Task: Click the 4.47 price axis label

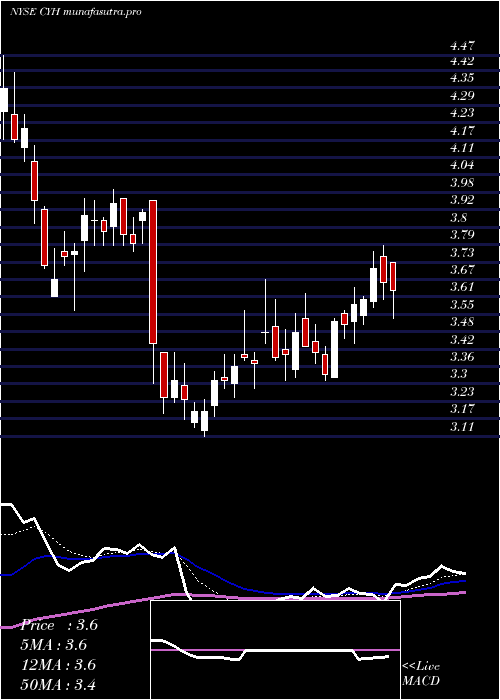Action: [x=462, y=46]
